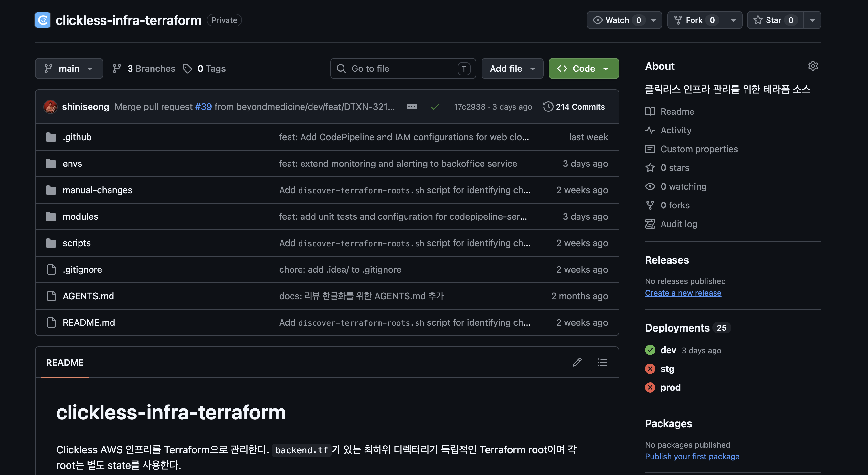Screen dimensions: 868x475
Task: Open the AGENTS.md file
Action: click(x=88, y=296)
